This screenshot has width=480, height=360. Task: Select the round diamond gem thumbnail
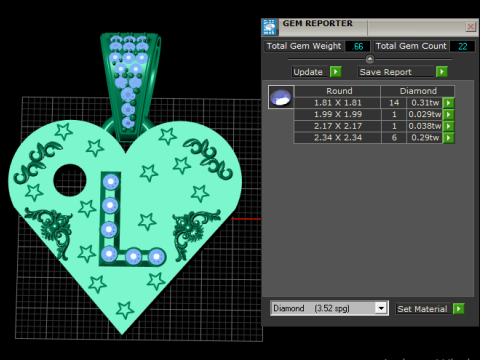pyautogui.click(x=281, y=97)
